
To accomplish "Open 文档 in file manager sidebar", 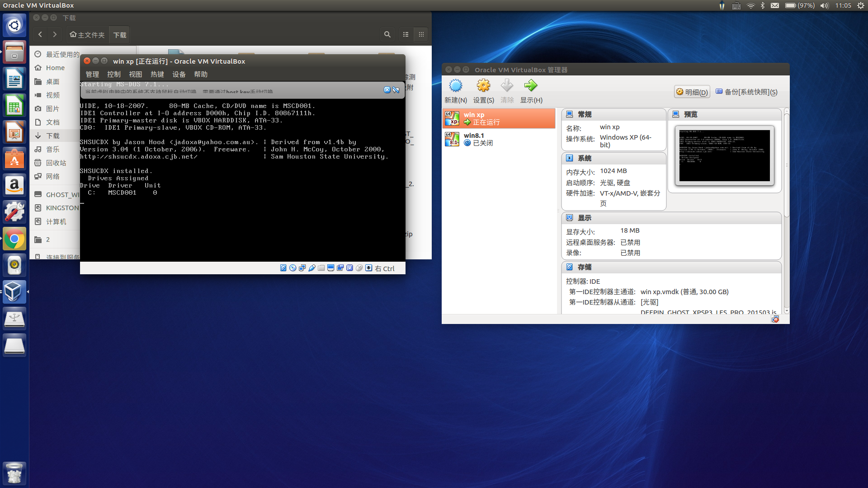I will point(52,122).
